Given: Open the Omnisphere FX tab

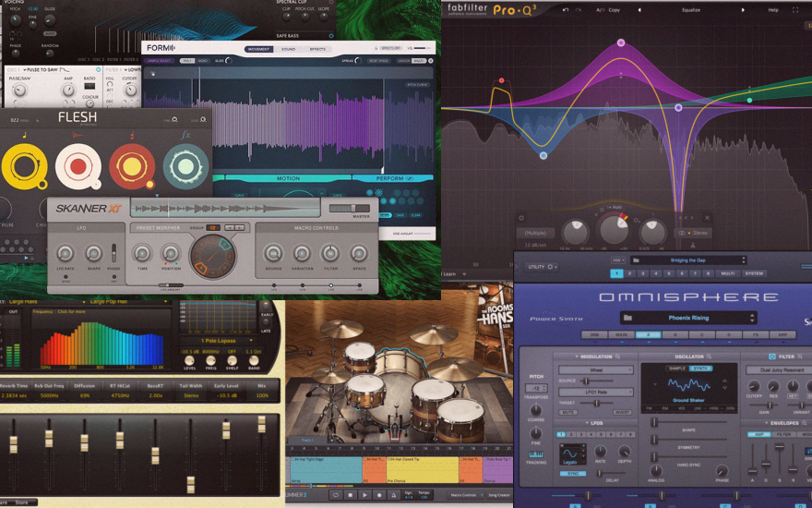Looking at the screenshot, I should [756, 335].
